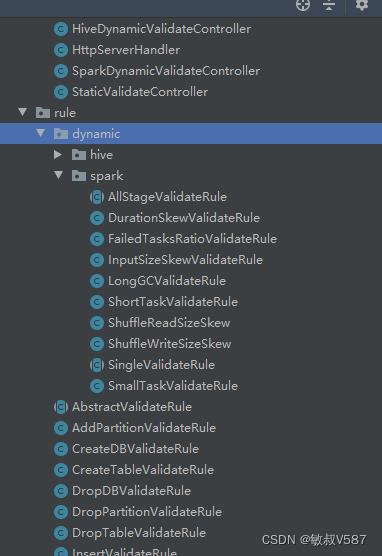This screenshot has width=382, height=556.
Task: Click the dynamic folder icon
Action: (61, 134)
